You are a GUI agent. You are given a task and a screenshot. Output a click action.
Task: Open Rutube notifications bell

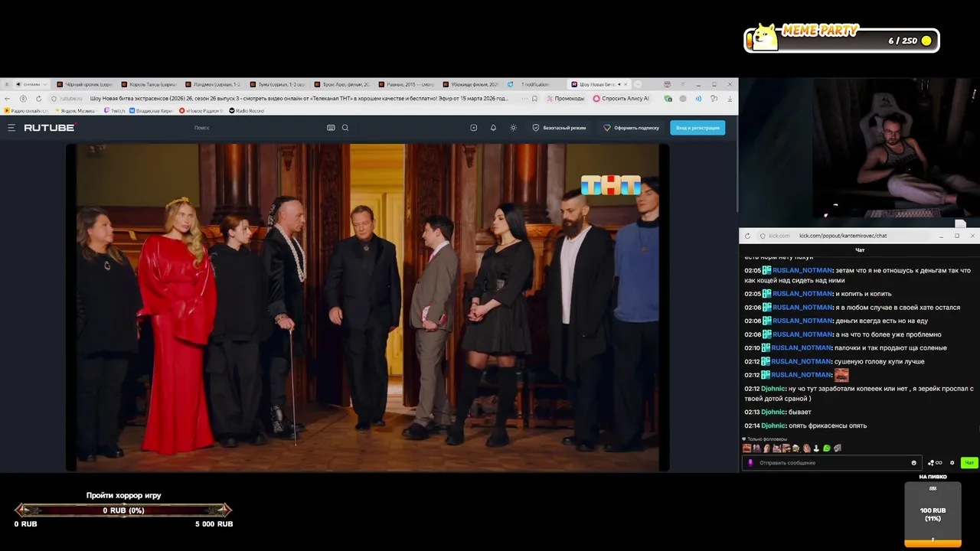point(493,128)
